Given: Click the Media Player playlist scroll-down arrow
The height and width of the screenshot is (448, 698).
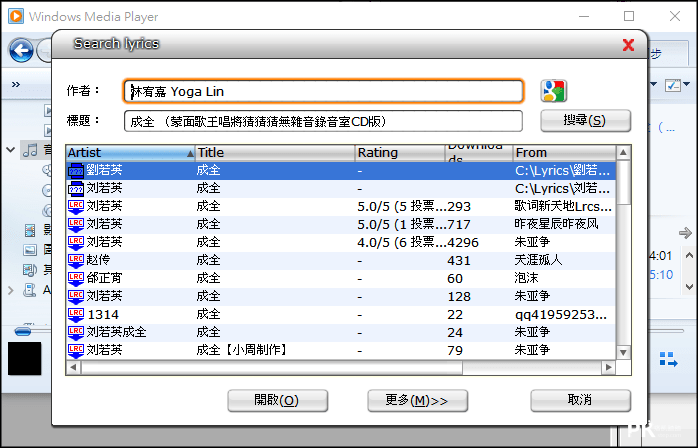Looking at the screenshot, I should pos(689,287).
